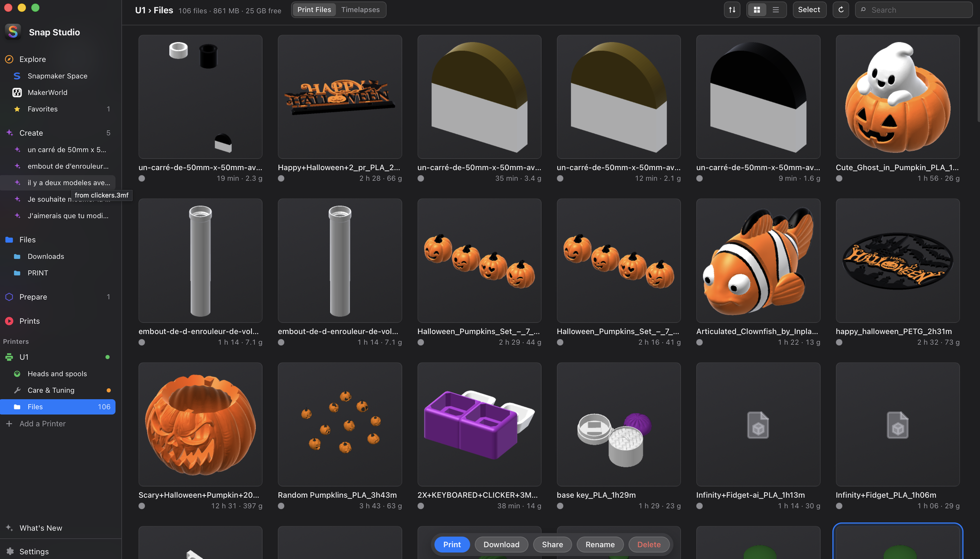Switch to grid view

click(757, 10)
